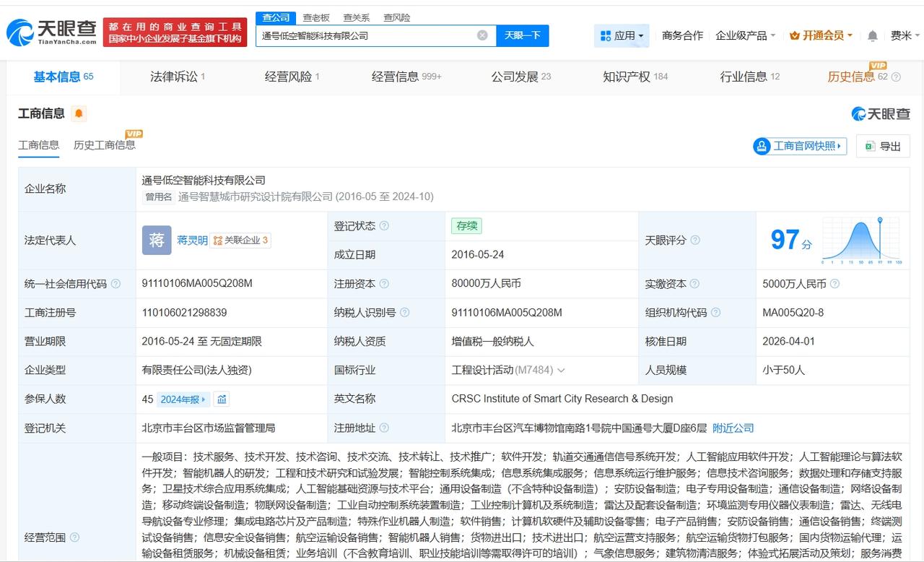Click the help icon next to 天眼评分

click(x=695, y=241)
